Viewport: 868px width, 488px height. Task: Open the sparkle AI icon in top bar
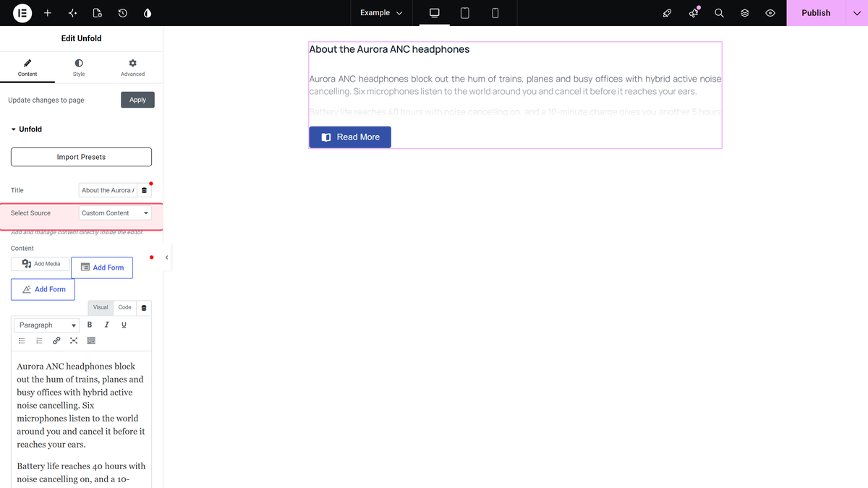click(72, 13)
